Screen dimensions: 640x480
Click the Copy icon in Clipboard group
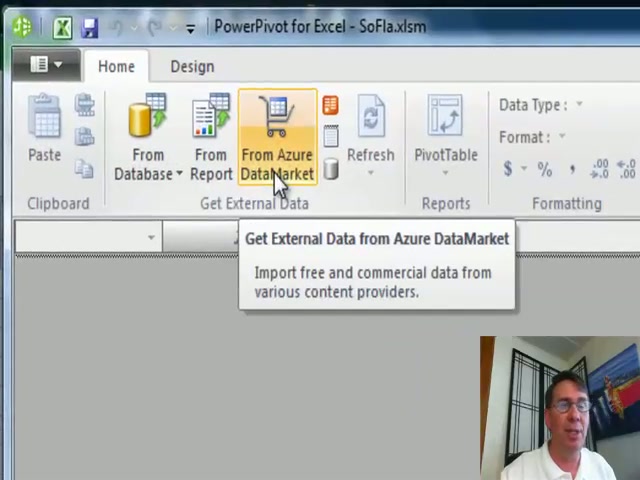pyautogui.click(x=84, y=169)
